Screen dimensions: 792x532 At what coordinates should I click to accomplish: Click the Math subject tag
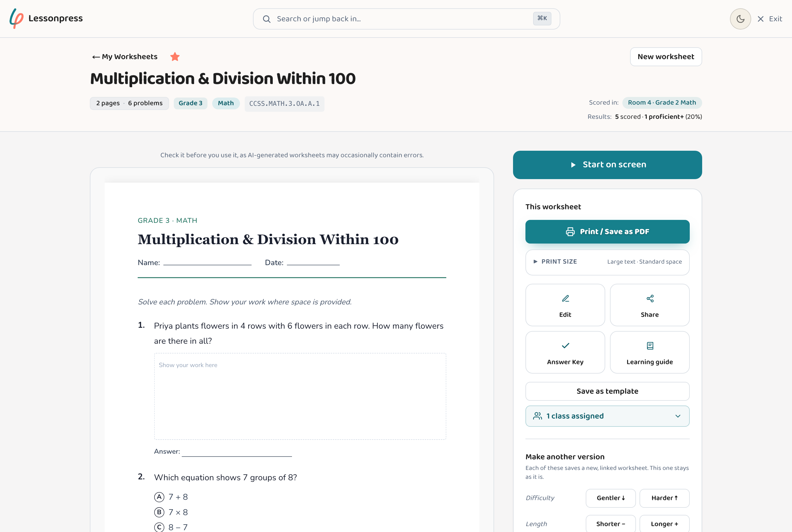[226, 103]
